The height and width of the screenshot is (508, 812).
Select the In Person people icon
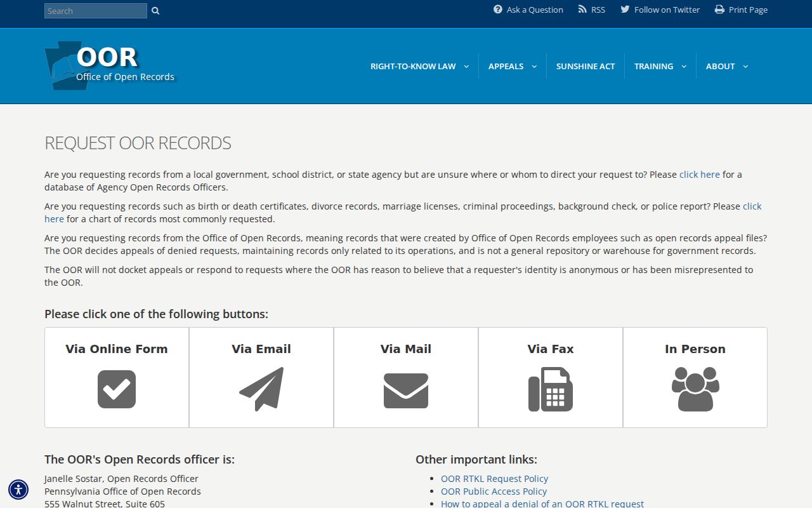coord(695,389)
